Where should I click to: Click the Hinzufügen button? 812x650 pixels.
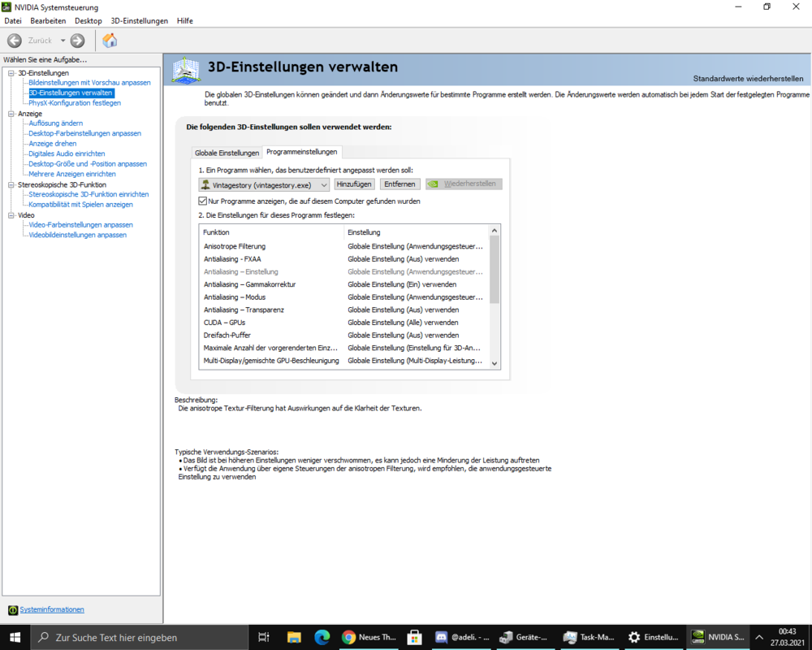354,184
